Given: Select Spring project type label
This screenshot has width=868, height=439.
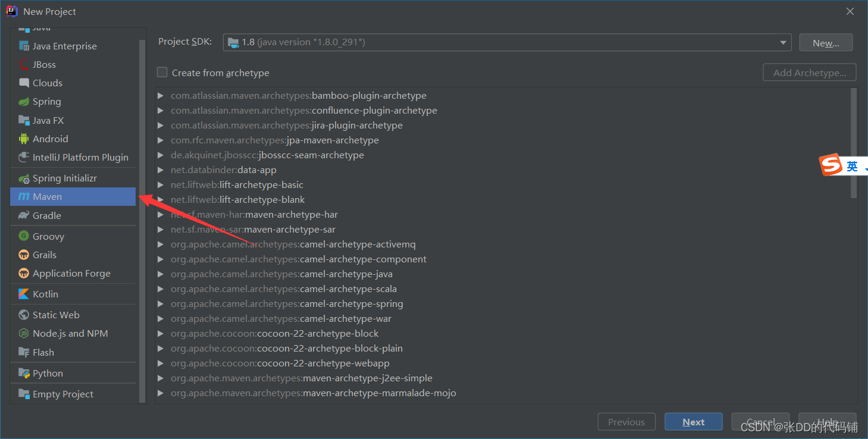Looking at the screenshot, I should [47, 101].
